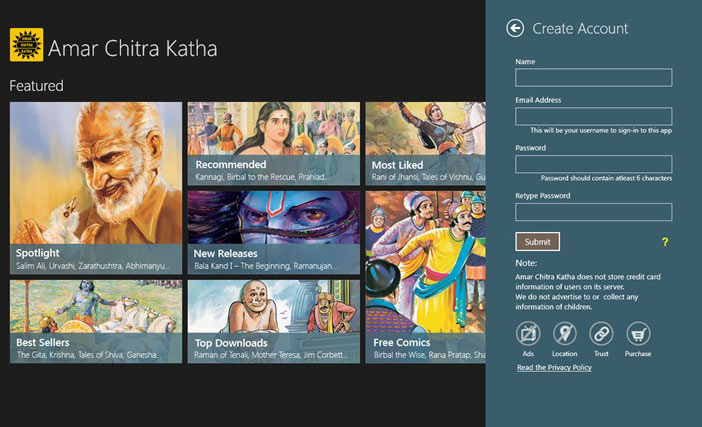Read the Privacy Policy link
702x427 pixels.
pyautogui.click(x=554, y=367)
